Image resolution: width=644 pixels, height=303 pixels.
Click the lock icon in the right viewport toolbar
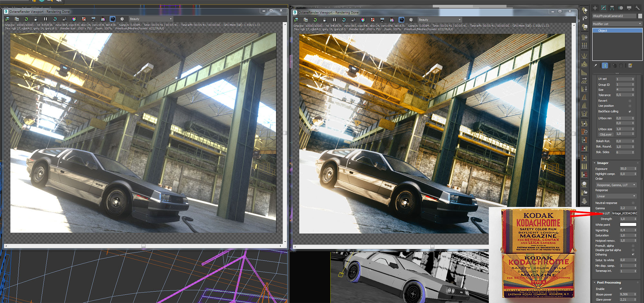point(325,20)
